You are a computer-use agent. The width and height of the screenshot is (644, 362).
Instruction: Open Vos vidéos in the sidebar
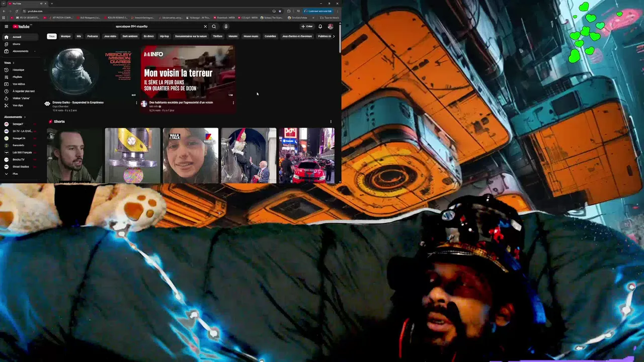click(x=20, y=84)
